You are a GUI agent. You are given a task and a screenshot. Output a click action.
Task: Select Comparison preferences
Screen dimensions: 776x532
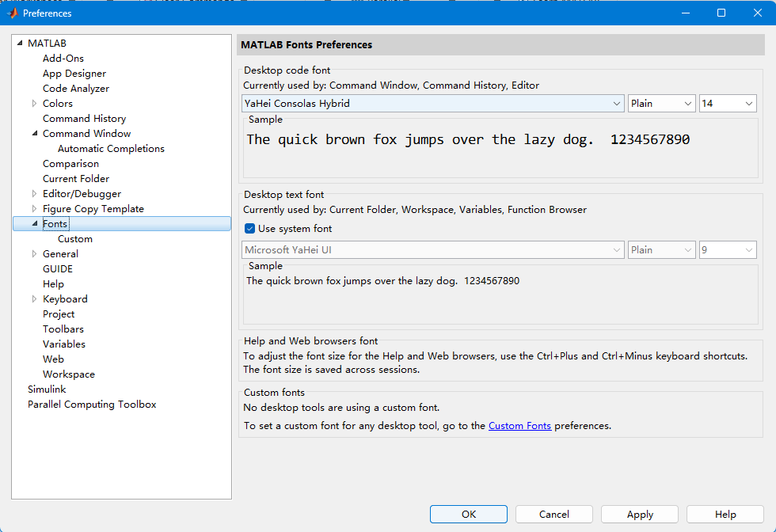(x=70, y=164)
